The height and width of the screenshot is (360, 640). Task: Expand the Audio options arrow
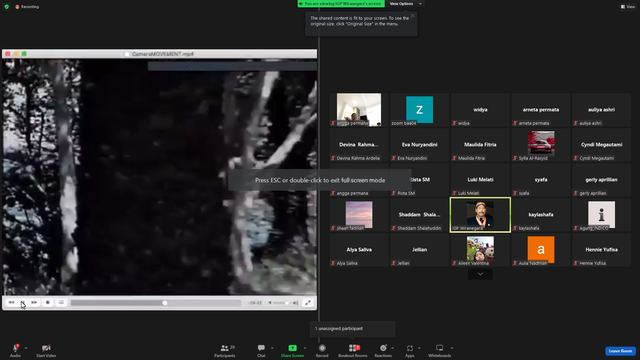coord(26,348)
